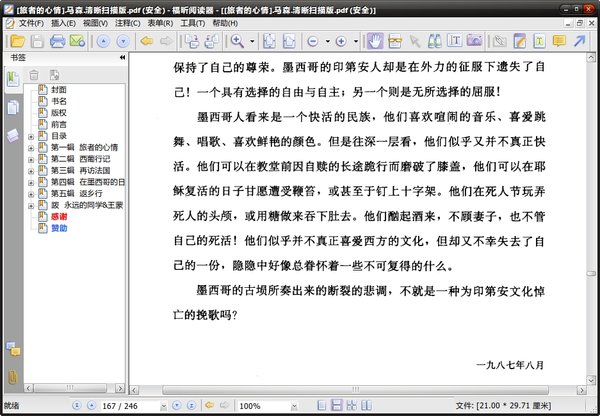Open the 100% zoom level dropdown
The width and height of the screenshot is (600, 416).
pos(294,406)
